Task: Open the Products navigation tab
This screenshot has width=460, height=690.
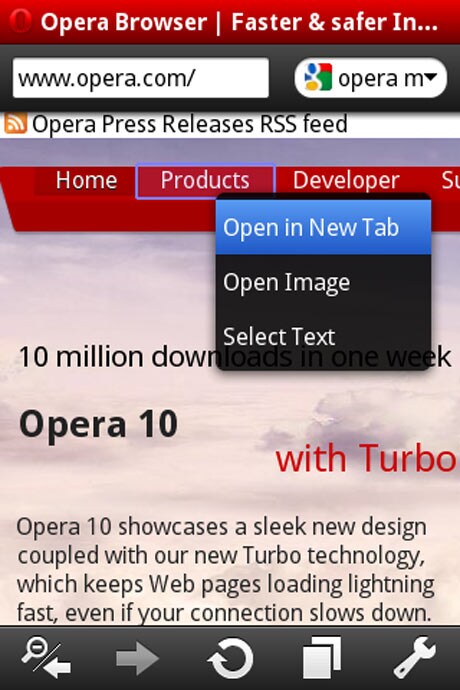Action: [x=205, y=180]
